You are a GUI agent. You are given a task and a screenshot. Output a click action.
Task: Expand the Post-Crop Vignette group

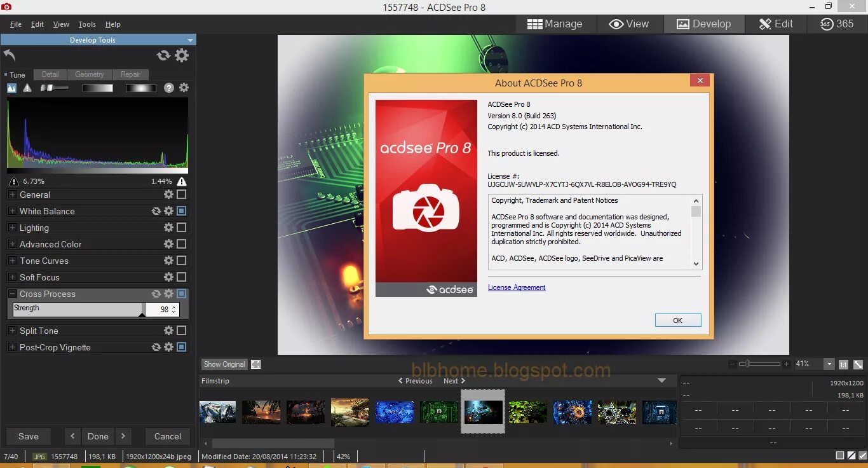12,347
